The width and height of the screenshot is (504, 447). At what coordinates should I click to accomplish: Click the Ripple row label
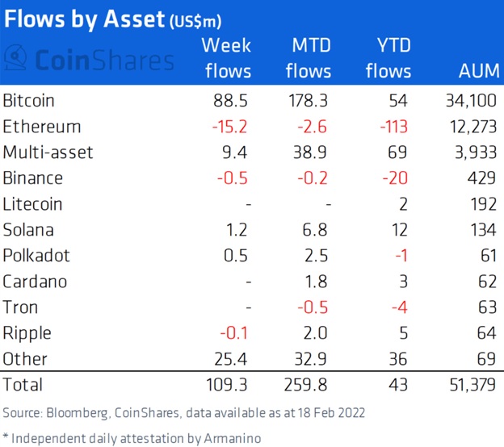coord(27,333)
